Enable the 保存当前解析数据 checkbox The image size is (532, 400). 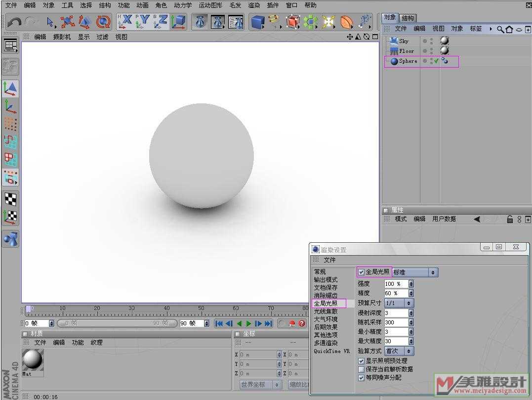(362, 369)
